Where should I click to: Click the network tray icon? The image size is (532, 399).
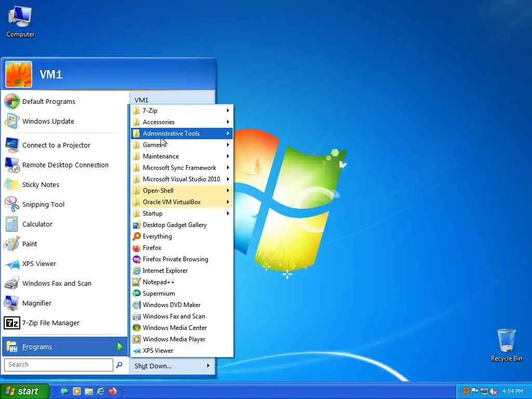484,392
